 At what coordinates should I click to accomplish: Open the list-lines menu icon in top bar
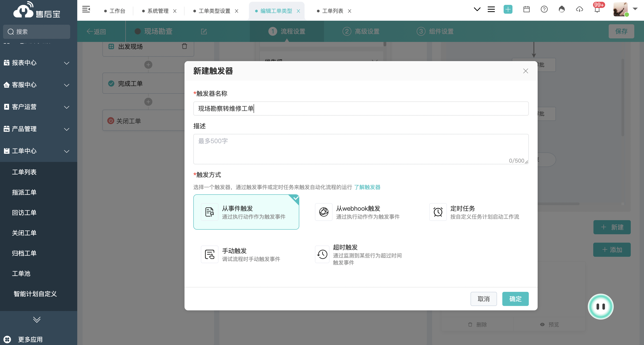[491, 9]
